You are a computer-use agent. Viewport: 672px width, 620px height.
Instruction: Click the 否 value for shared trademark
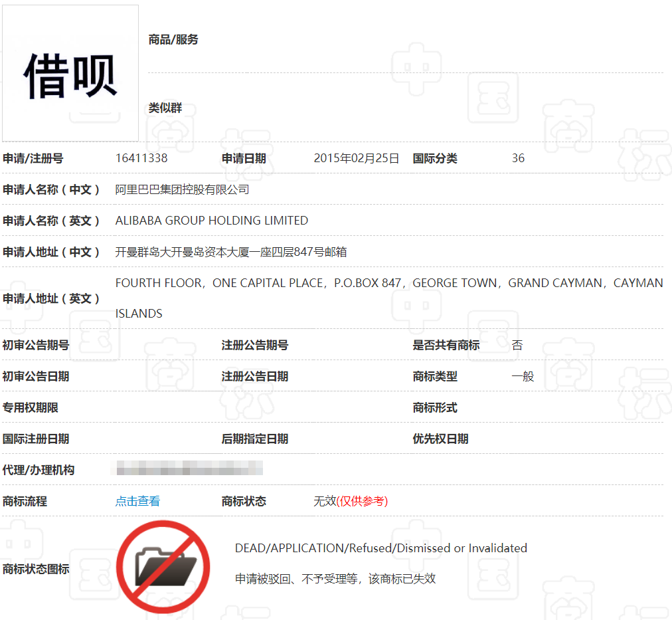pos(517,345)
